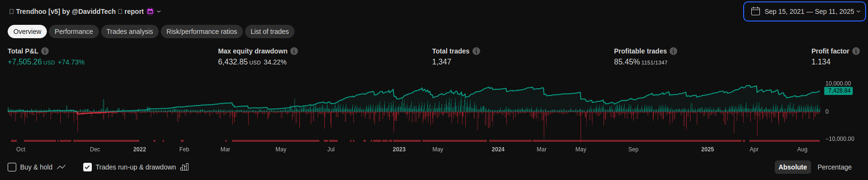Image resolution: width=868 pixels, height=180 pixels.
Task: Switch chart scale to Percentage
Action: [835, 167]
